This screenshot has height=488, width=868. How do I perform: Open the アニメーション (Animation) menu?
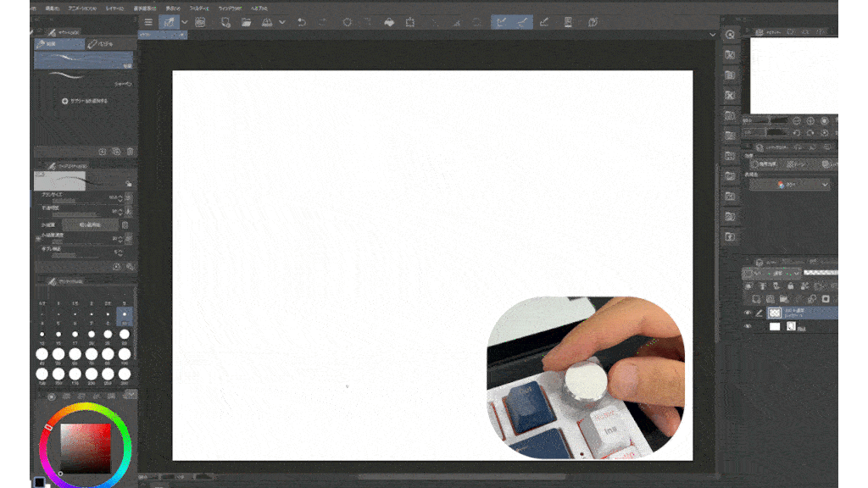click(82, 8)
